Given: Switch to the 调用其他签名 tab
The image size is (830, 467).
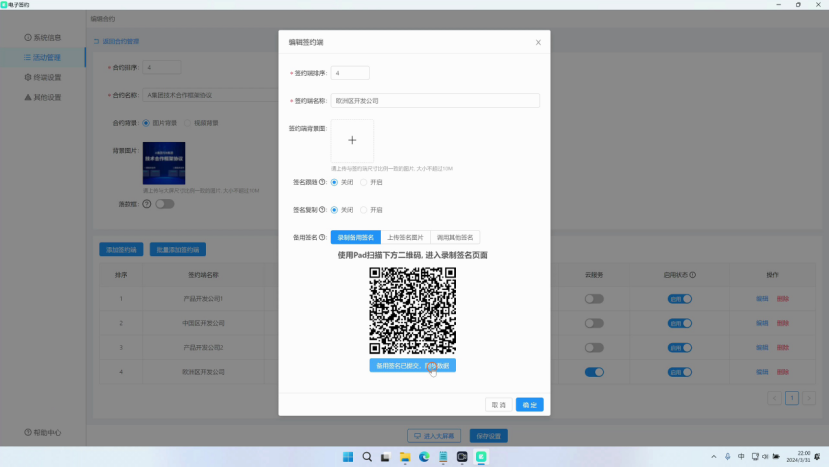Looking at the screenshot, I should (x=455, y=237).
